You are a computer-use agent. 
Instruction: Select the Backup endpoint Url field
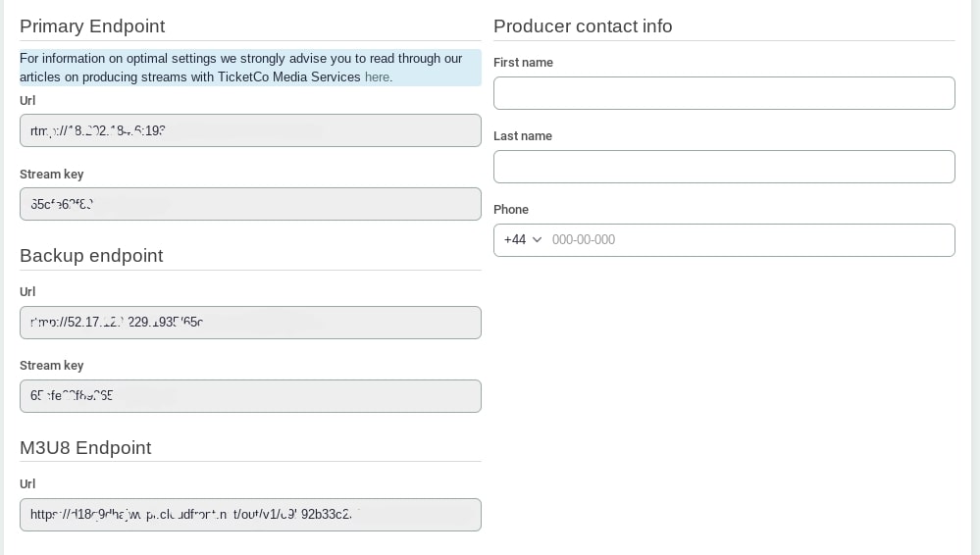pyautogui.click(x=250, y=323)
